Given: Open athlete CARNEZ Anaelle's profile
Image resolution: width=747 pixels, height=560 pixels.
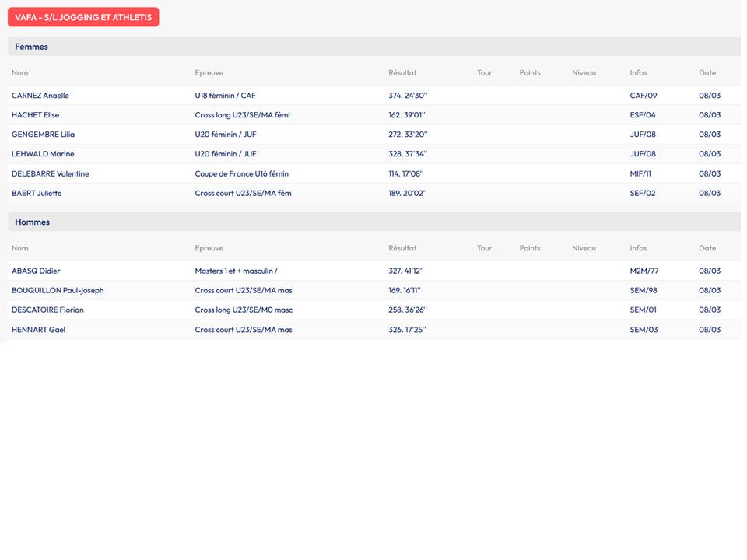Looking at the screenshot, I should pos(40,96).
